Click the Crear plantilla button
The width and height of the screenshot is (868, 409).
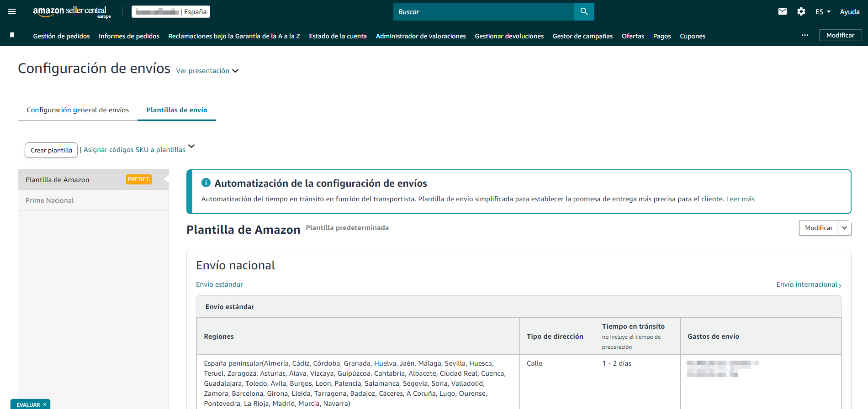[x=51, y=150]
